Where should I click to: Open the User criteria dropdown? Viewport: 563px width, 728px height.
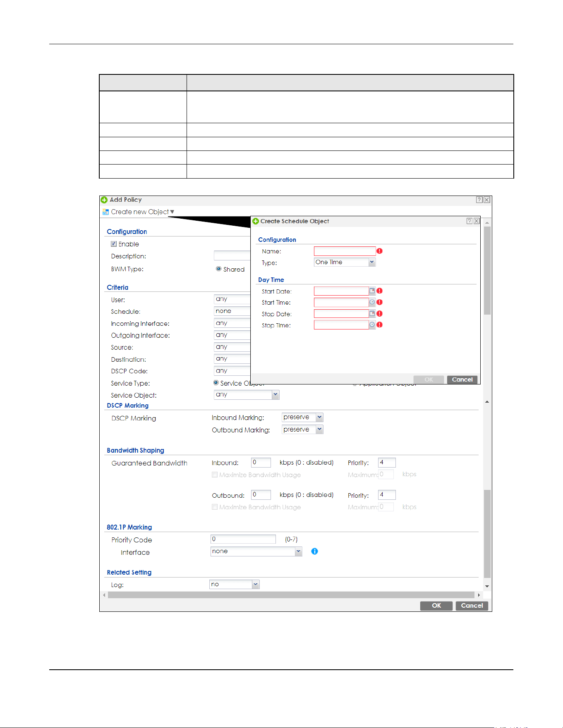click(x=232, y=299)
